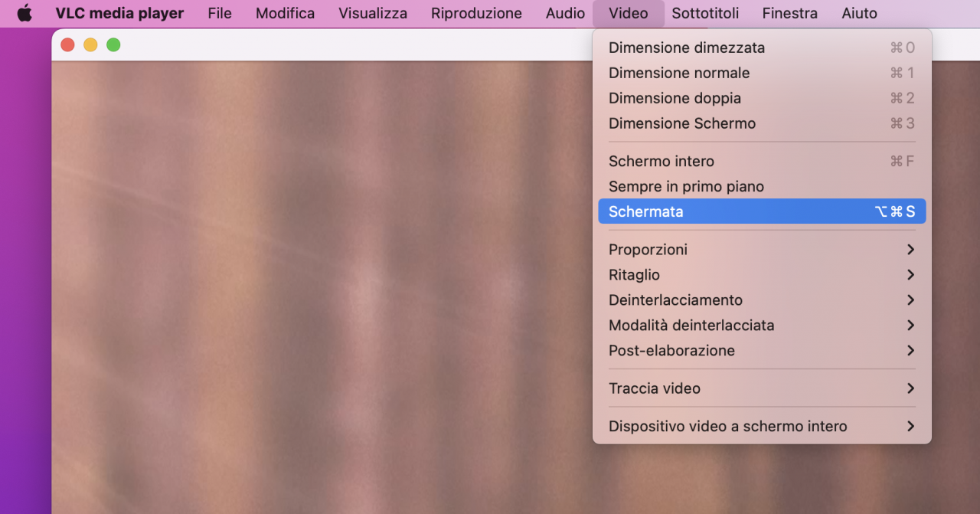Viewport: 980px width, 514px height.
Task: Open the Apple menu
Action: click(x=24, y=13)
